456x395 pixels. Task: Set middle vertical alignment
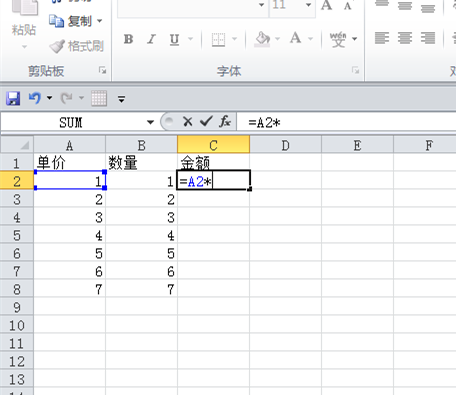405,6
